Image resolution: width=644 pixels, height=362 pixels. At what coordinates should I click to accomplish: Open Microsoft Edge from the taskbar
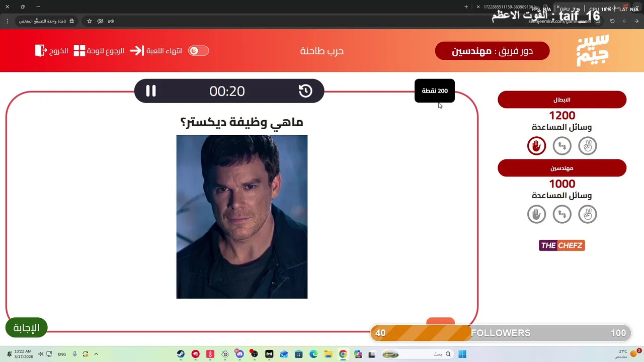tap(313, 354)
